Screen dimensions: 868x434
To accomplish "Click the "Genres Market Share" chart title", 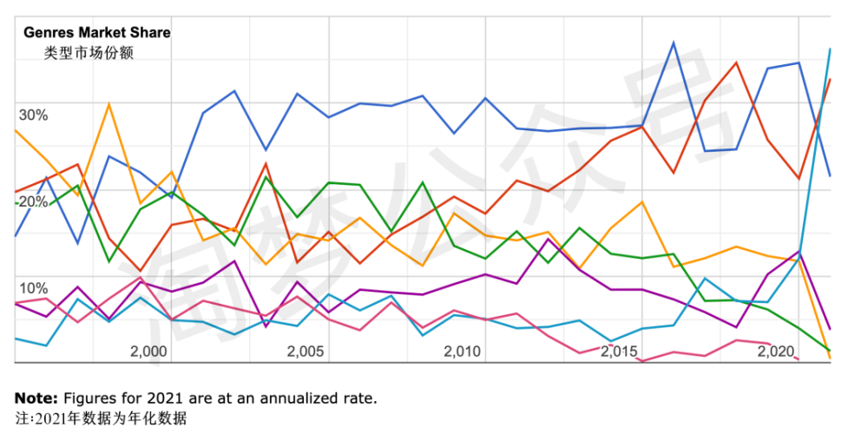I will (97, 32).
